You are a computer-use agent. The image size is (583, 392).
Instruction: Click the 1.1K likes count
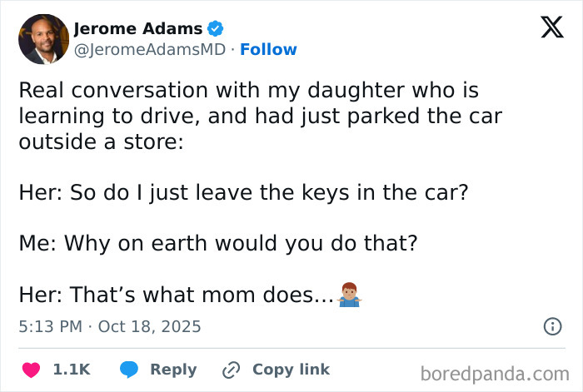71,370
